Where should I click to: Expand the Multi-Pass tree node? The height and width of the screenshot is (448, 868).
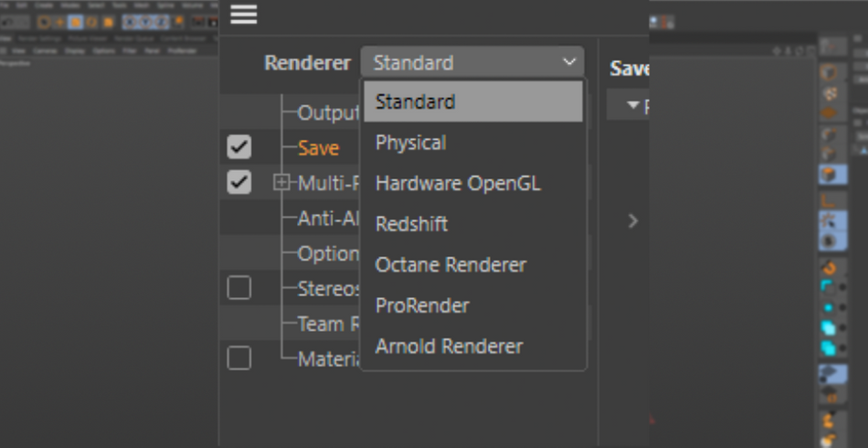281,183
